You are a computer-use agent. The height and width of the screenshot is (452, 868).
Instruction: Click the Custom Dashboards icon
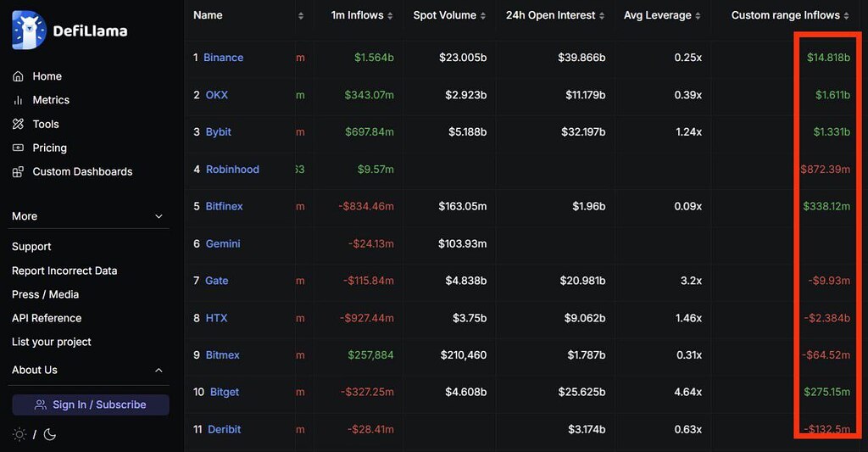[18, 171]
